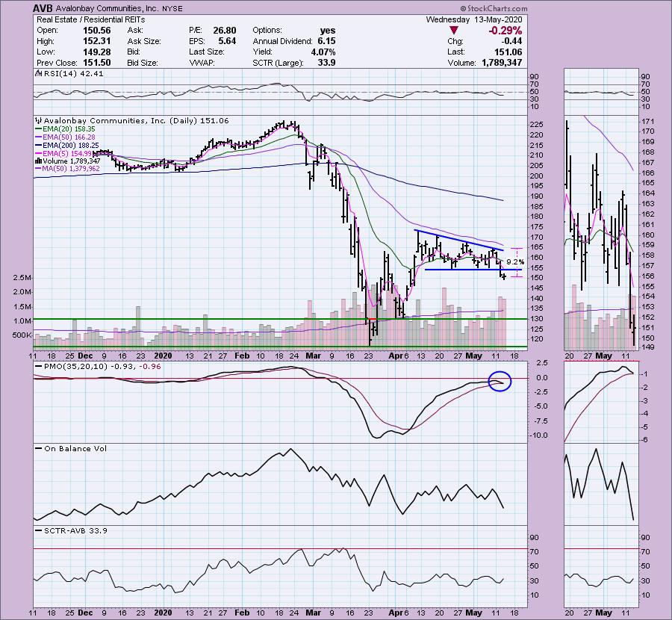This screenshot has height=620, width=672.
Task: Select the Low value 149.28
Action: pos(96,52)
